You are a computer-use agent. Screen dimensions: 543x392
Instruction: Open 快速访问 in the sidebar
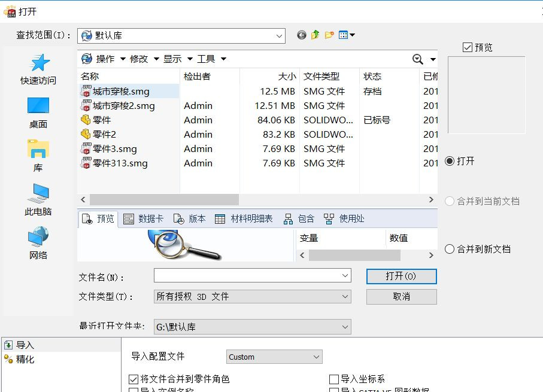(38, 69)
